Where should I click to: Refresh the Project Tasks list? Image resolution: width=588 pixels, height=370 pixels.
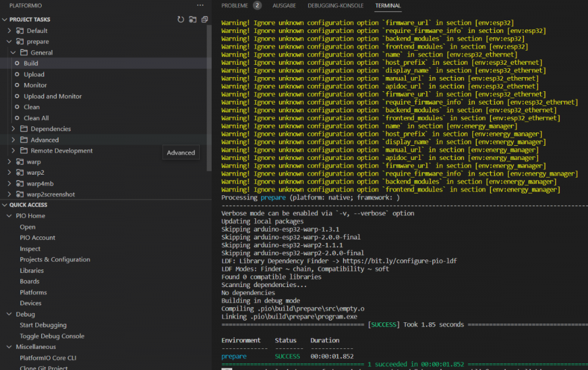pos(181,19)
